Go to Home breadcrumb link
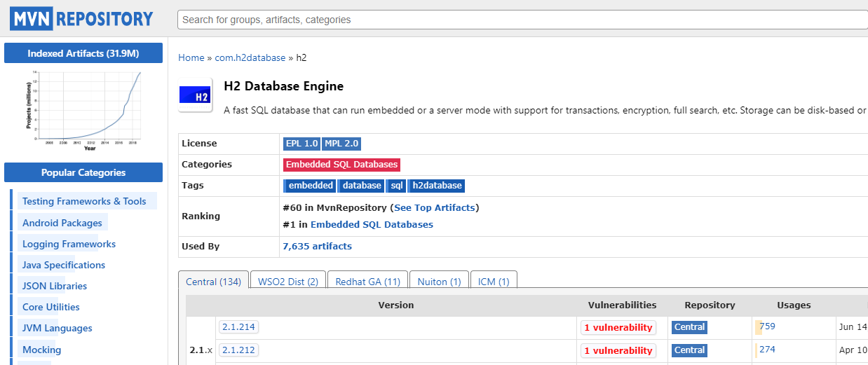This screenshot has width=868, height=365. click(x=191, y=57)
